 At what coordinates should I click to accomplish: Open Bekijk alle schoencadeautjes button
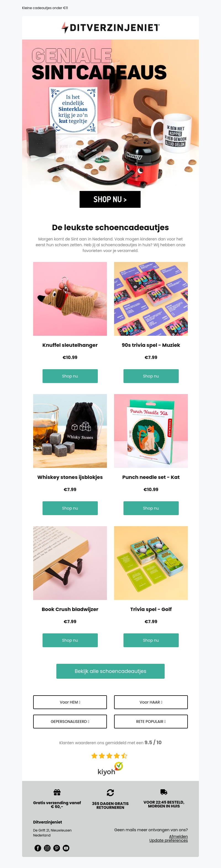coord(110,671)
